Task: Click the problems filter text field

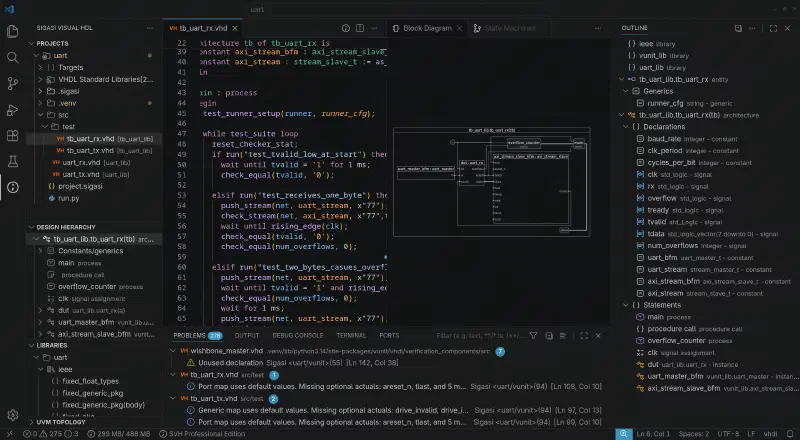Action: coord(480,335)
